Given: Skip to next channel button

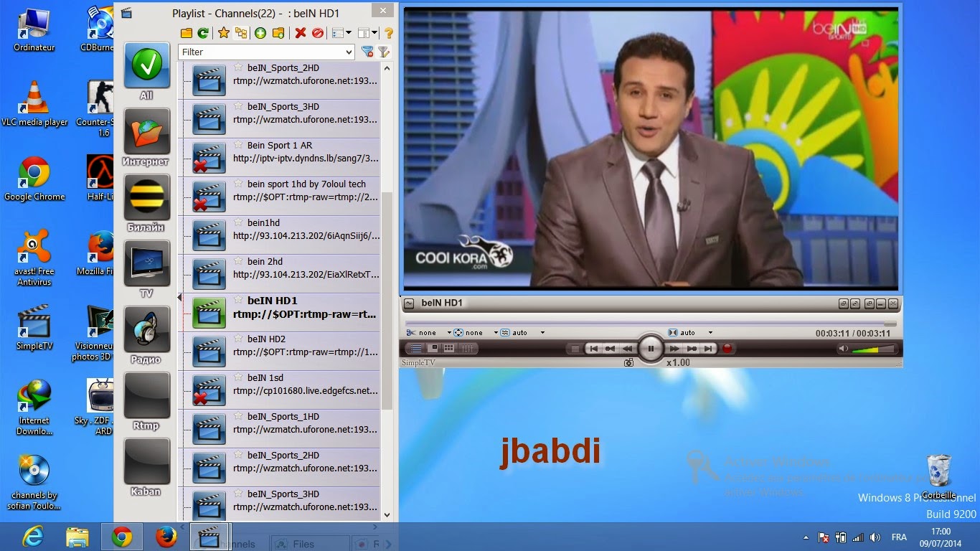Looking at the screenshot, I should coord(708,349).
